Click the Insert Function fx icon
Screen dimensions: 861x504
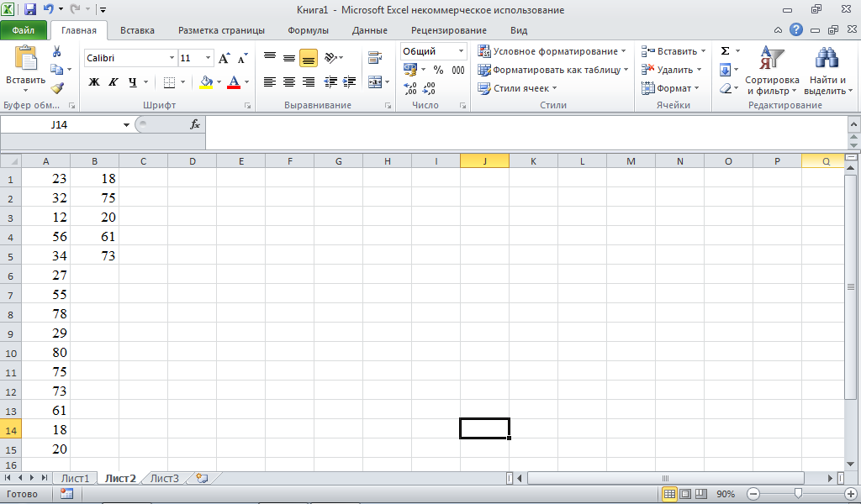(x=194, y=124)
